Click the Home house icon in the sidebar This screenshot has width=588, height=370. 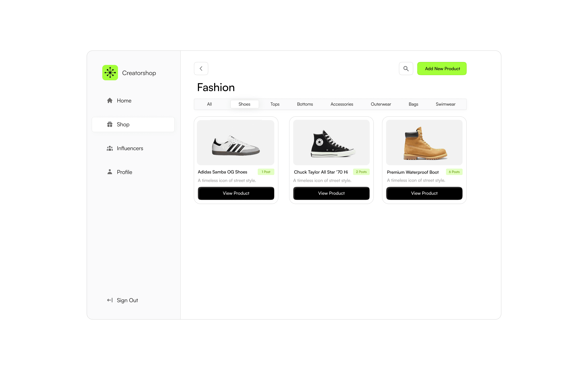pyautogui.click(x=110, y=101)
